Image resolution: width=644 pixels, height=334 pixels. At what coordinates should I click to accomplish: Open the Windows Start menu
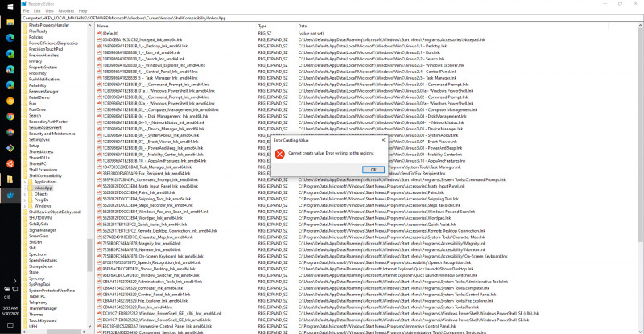(x=10, y=6)
